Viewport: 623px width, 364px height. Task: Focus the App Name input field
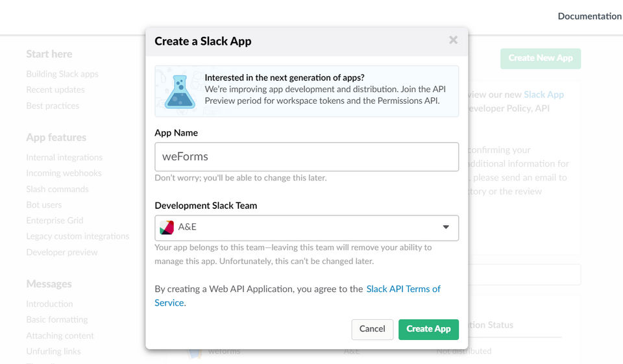coord(306,156)
